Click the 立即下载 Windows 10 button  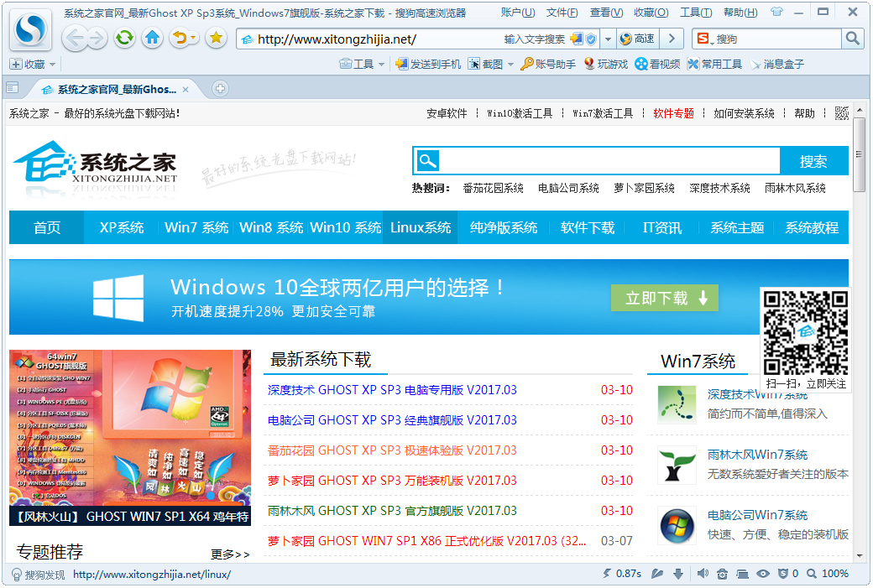tap(664, 299)
